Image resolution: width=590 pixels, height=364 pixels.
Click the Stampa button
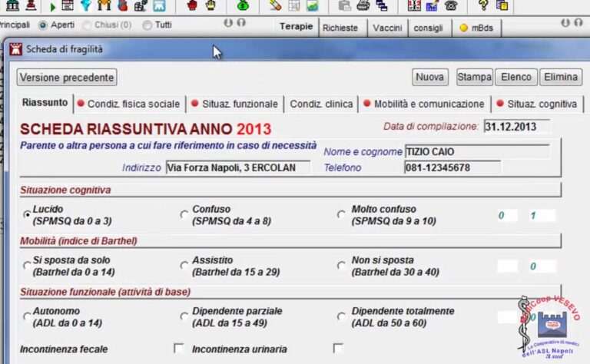click(475, 77)
